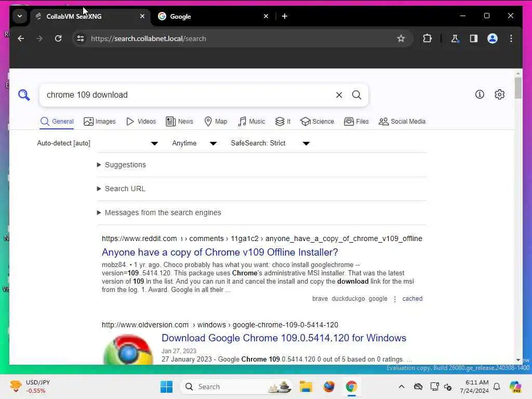Close the CollabVM SearXNG tab
The width and height of the screenshot is (532, 399).
coord(142,16)
